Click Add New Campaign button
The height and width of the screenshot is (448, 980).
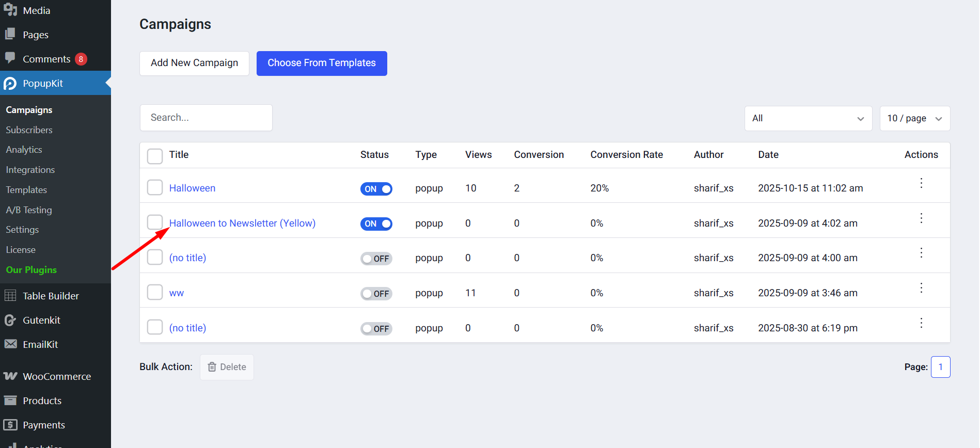point(194,63)
